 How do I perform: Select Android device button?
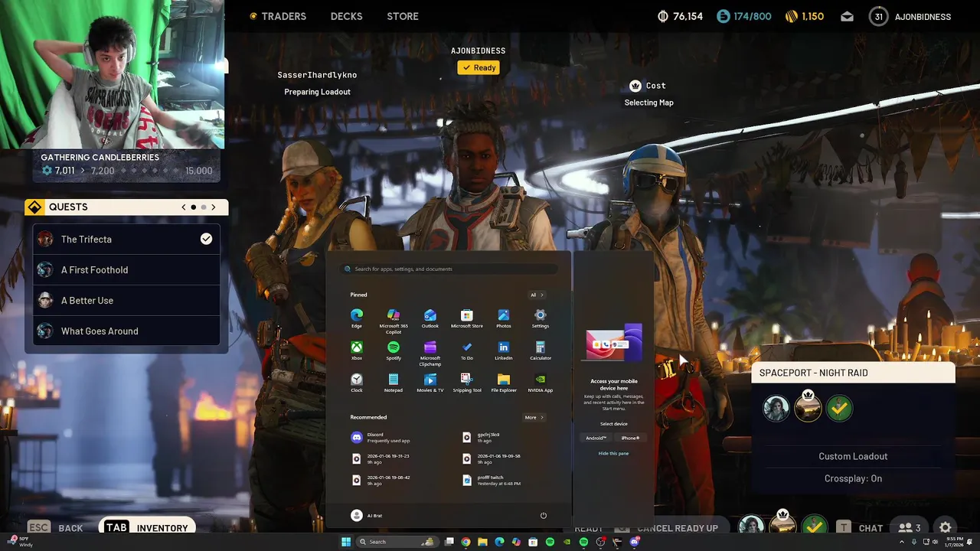(596, 438)
